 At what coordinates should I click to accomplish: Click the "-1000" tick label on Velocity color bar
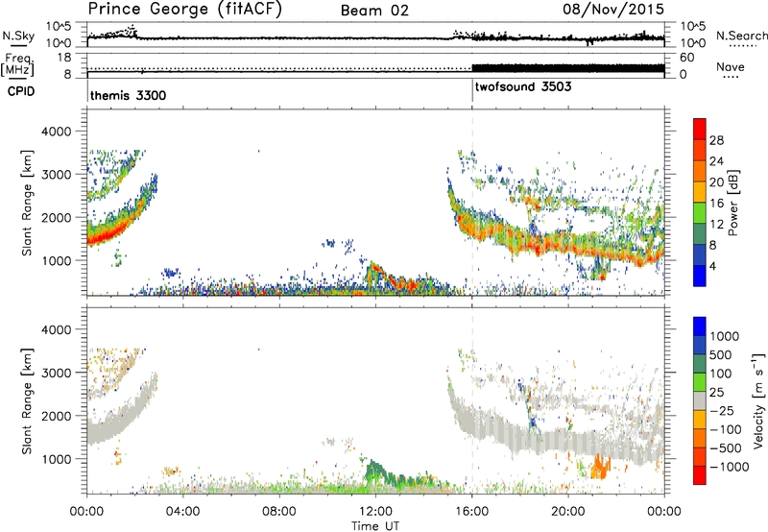[730, 467]
